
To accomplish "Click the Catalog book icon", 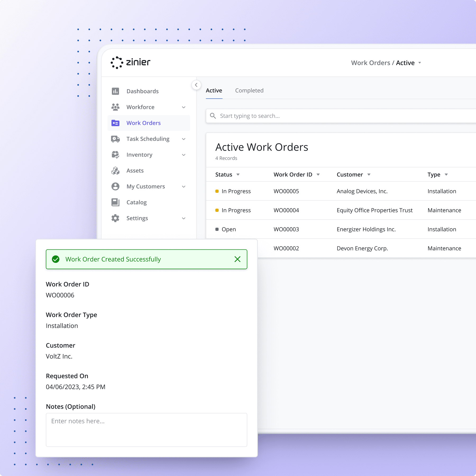I will (x=115, y=202).
